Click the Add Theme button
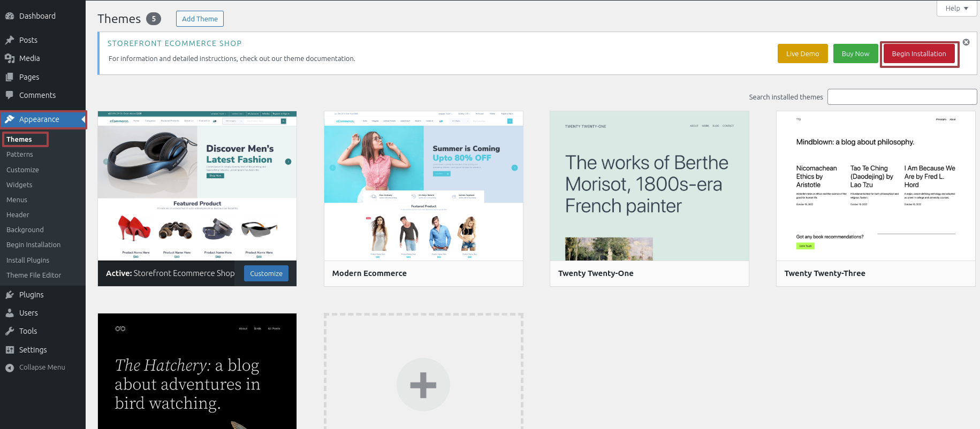 tap(200, 19)
